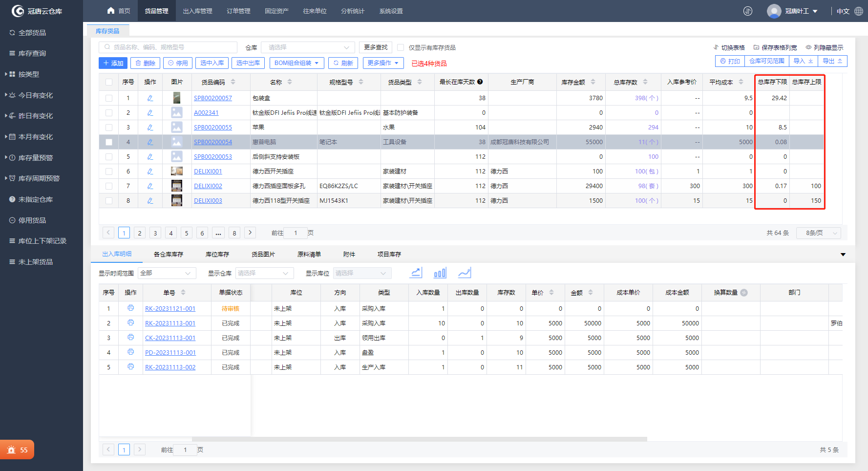Click the help icon beside 最长在库天数
The width and height of the screenshot is (868, 471).
480,82
